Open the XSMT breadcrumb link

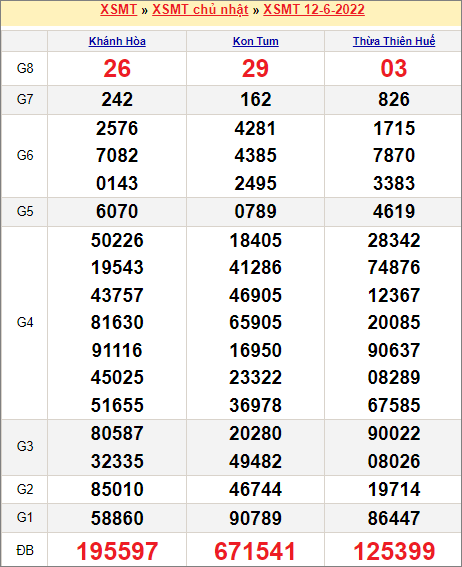click(119, 9)
